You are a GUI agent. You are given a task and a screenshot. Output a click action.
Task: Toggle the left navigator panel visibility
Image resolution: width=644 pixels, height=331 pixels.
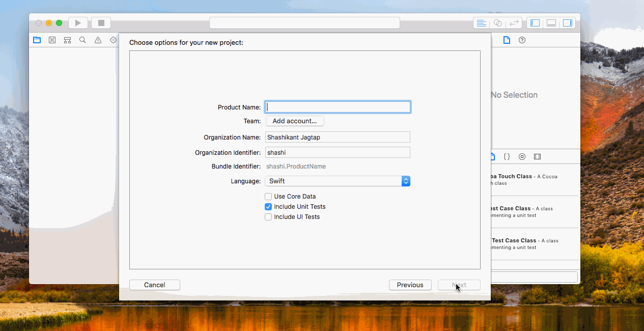(535, 22)
